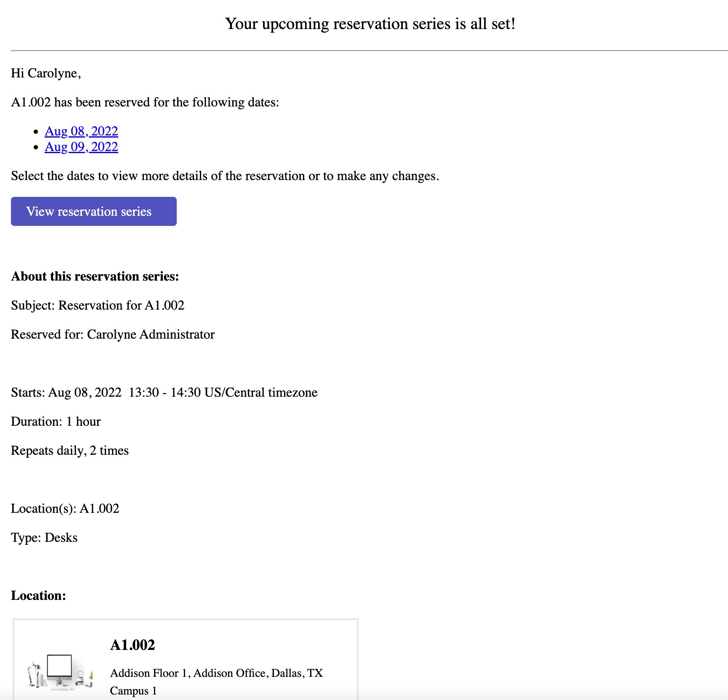This screenshot has height=700, width=728.
Task: Click the Location(s): A1.002 line
Action: coord(65,509)
